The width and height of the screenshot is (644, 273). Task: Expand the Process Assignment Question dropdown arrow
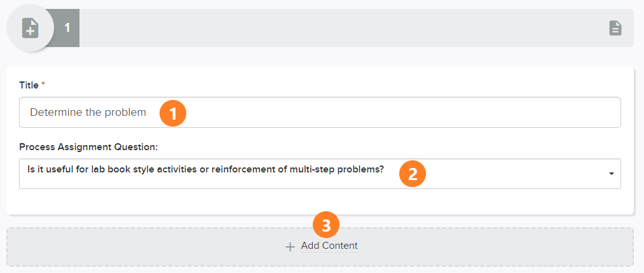point(611,174)
